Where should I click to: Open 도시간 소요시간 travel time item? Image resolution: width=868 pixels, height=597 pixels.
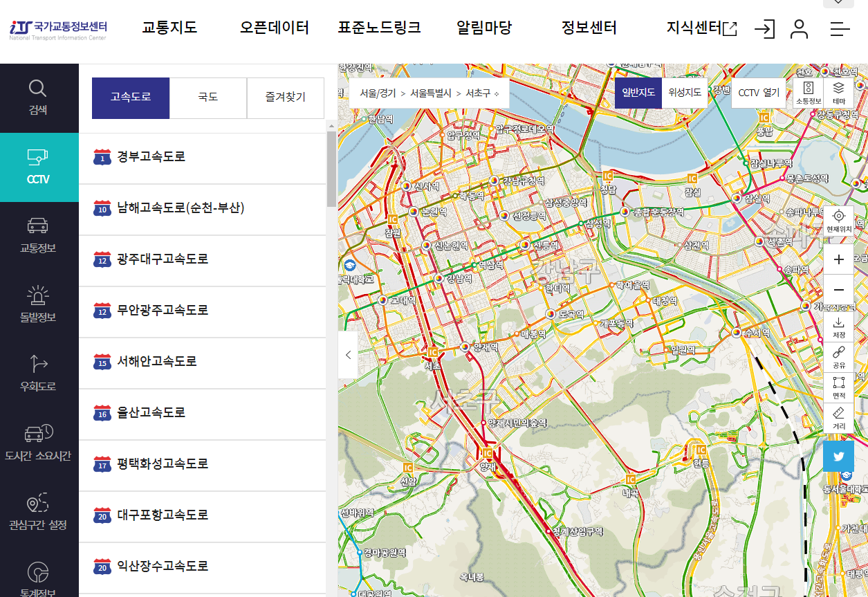point(39,444)
